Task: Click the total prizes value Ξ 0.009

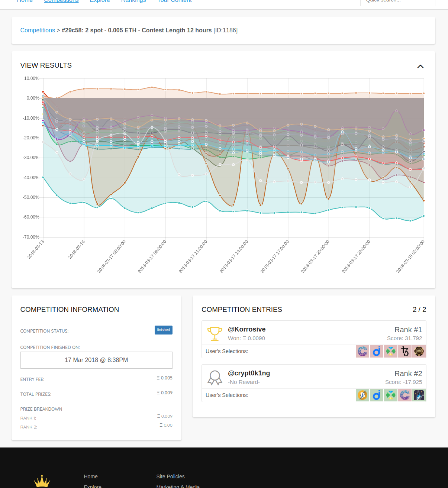Action: coord(165,393)
